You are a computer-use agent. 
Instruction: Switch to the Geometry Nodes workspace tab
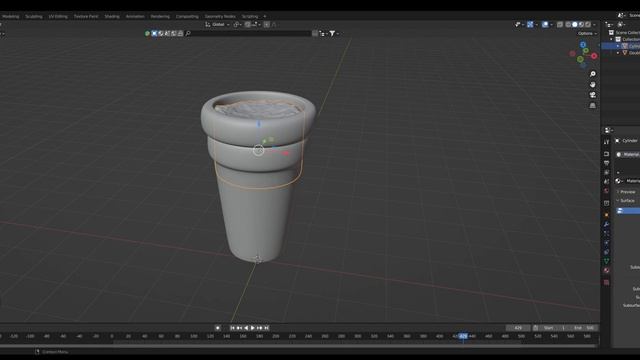point(220,16)
